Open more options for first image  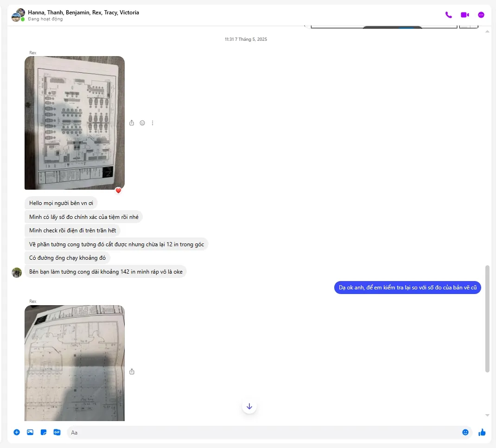click(153, 123)
